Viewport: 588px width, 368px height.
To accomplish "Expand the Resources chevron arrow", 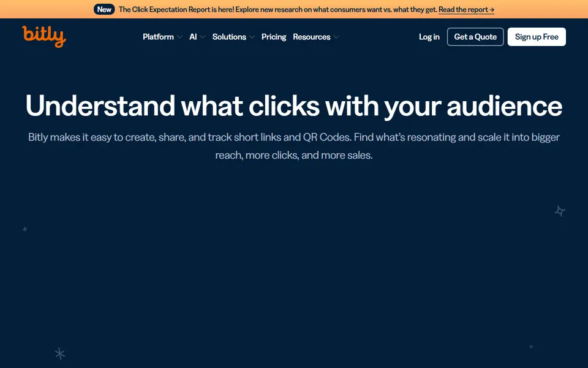I will [336, 37].
